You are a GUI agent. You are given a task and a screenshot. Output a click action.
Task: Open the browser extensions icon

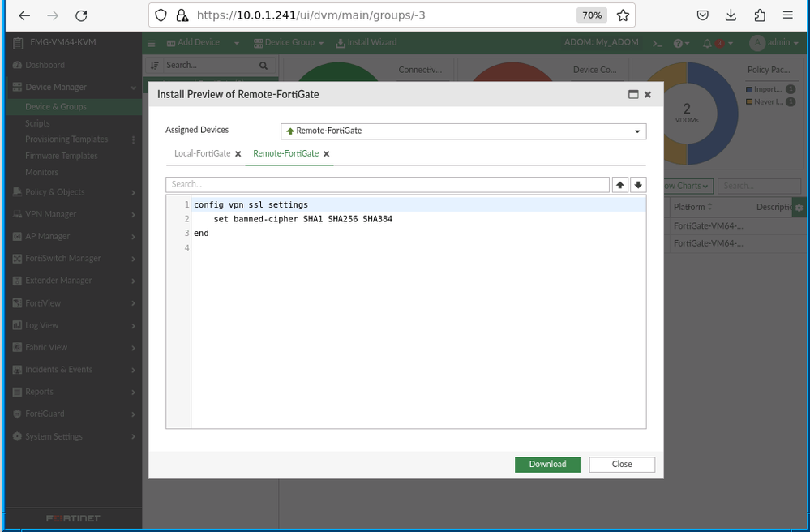(760, 15)
